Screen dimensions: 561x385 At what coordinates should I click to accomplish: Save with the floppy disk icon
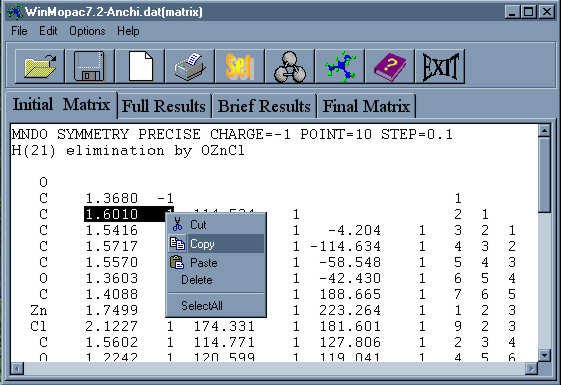coord(89,67)
